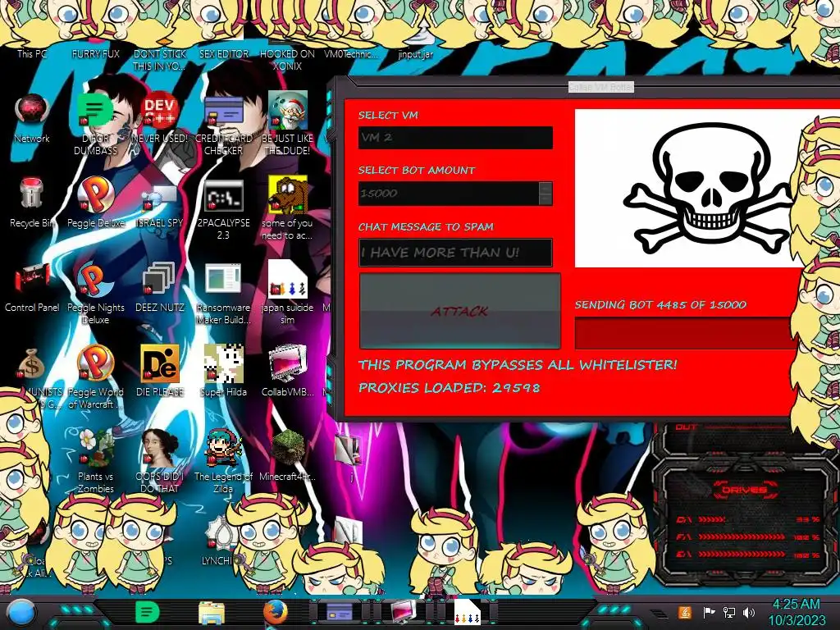Switch to credit card checker taskbar window
Viewport: 840px width, 630px height.
click(x=340, y=612)
